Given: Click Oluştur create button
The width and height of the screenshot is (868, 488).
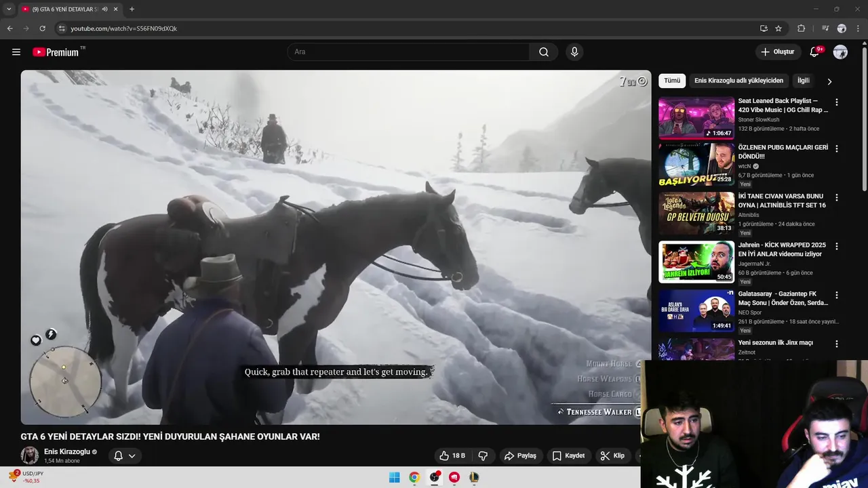Looking at the screenshot, I should click(777, 52).
